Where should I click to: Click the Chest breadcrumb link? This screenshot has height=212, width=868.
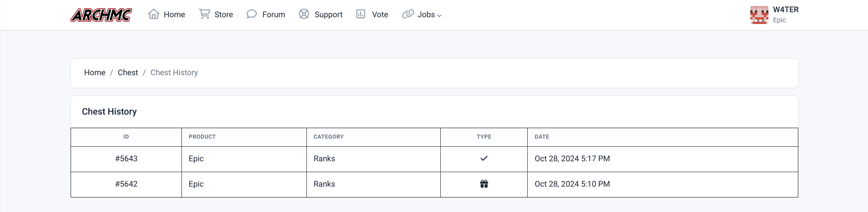128,72
